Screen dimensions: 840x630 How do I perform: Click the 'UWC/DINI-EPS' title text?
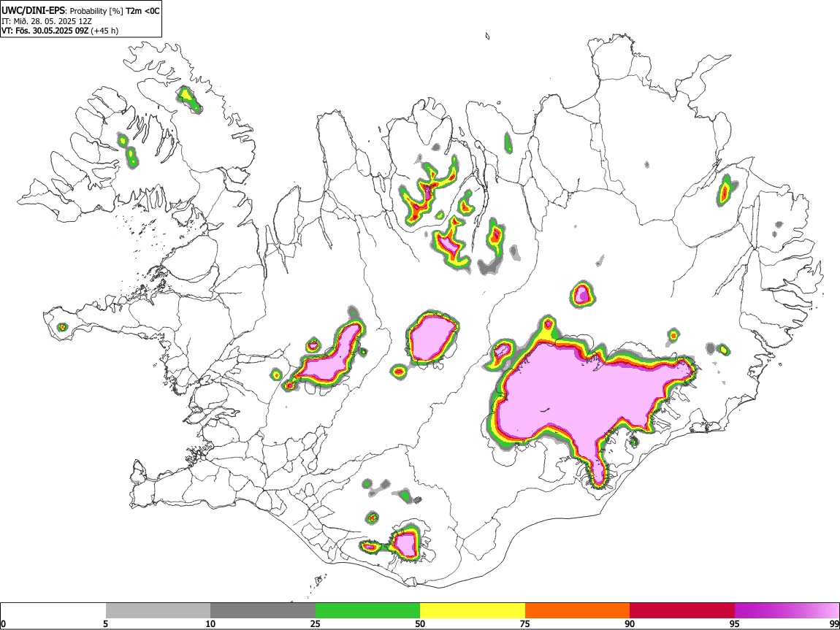point(33,11)
